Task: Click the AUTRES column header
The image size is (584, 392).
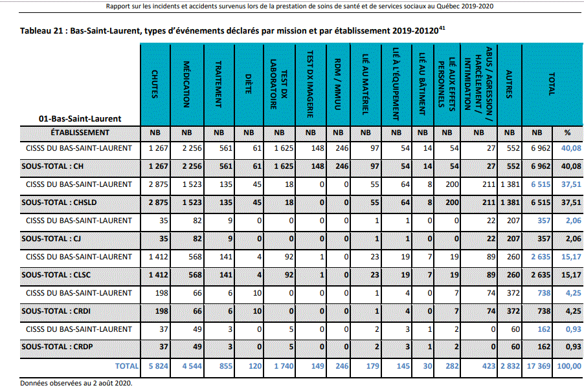Action: click(510, 85)
